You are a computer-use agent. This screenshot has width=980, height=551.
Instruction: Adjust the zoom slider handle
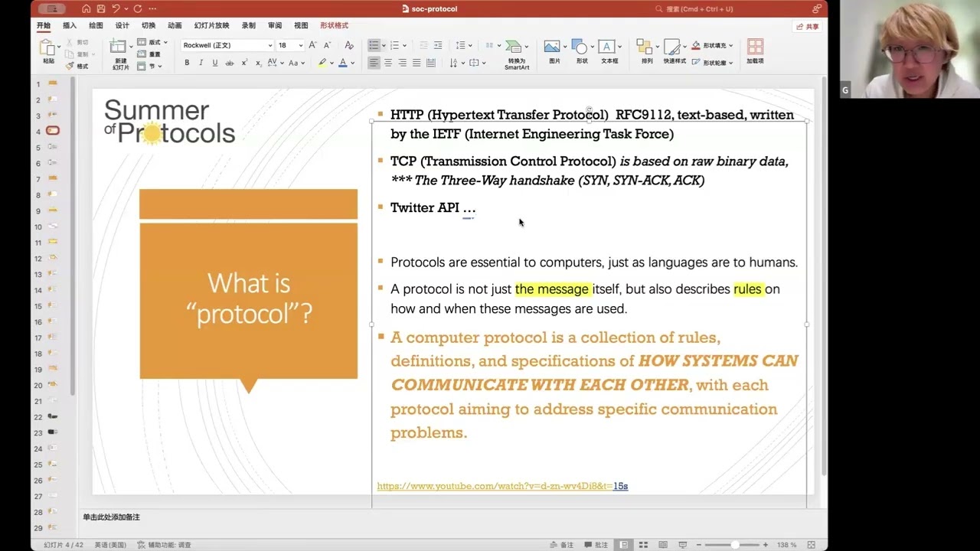pyautogui.click(x=735, y=545)
